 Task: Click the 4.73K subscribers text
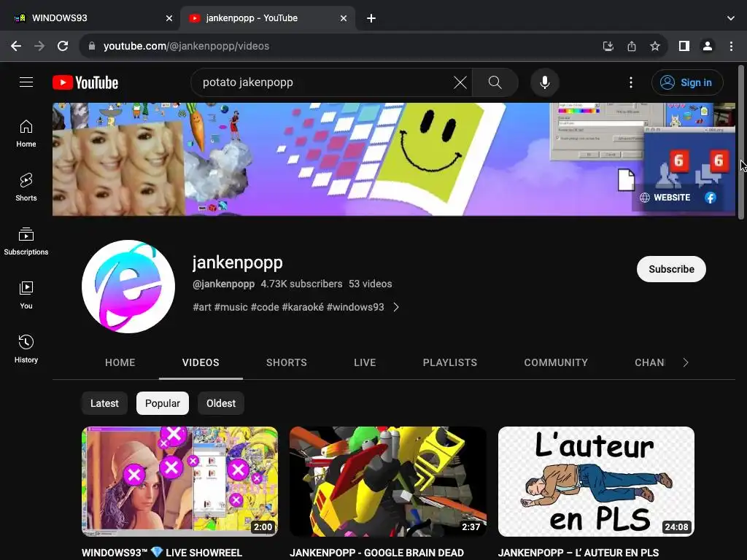click(x=301, y=284)
